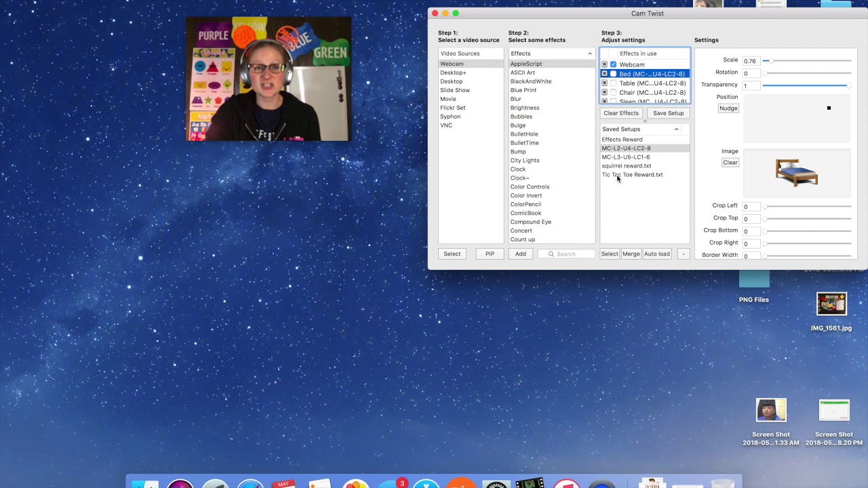Image resolution: width=868 pixels, height=488 pixels.
Task: Select the Movie video source
Action: (x=471, y=99)
